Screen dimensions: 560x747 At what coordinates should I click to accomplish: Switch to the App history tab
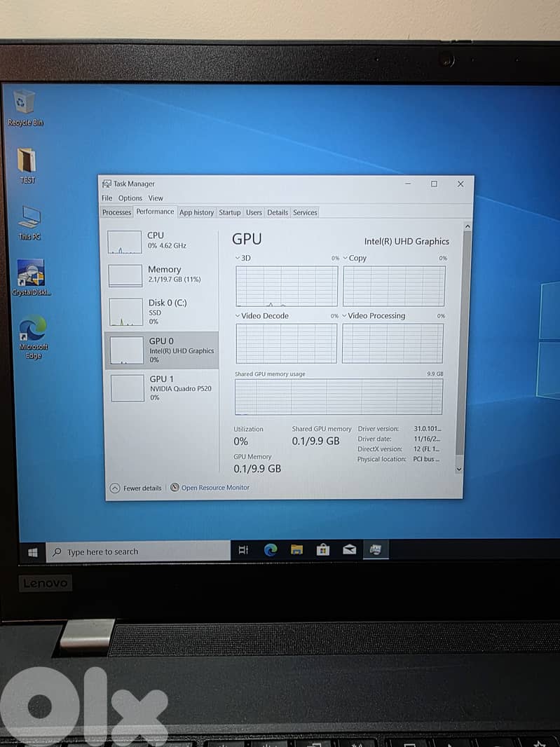click(x=196, y=212)
